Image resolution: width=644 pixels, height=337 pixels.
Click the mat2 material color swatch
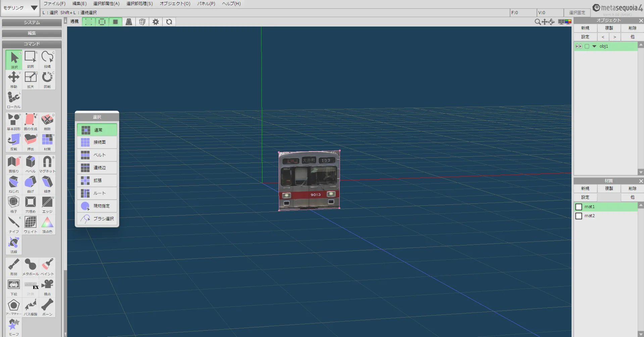point(579,216)
